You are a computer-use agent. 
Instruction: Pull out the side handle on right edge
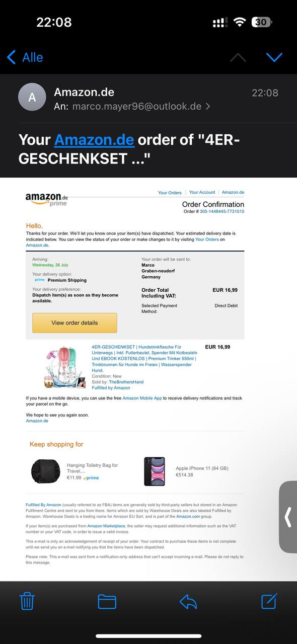click(288, 517)
